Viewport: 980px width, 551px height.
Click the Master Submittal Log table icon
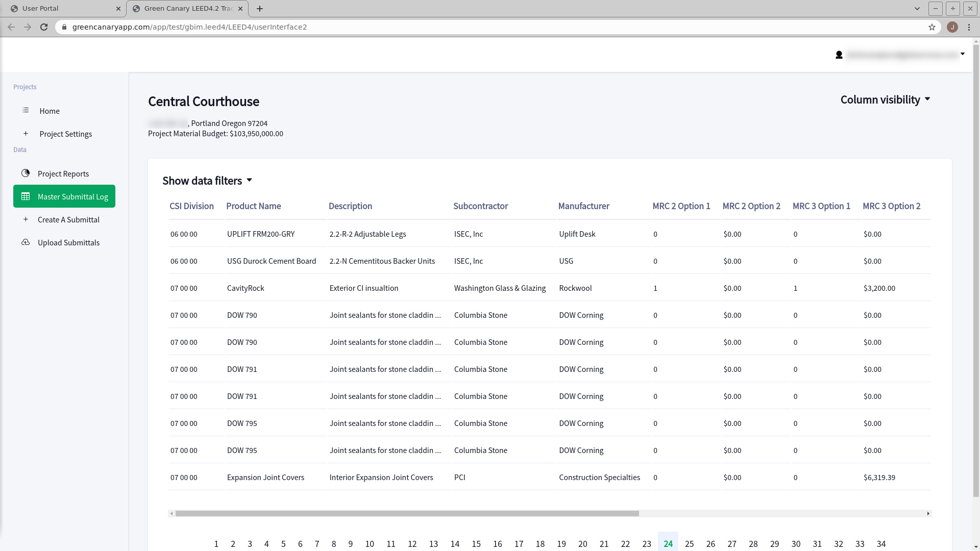[26, 196]
